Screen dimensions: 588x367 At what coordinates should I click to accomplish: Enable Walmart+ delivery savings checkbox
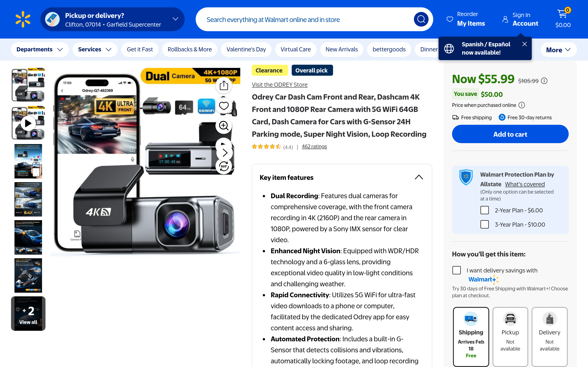coord(457,270)
